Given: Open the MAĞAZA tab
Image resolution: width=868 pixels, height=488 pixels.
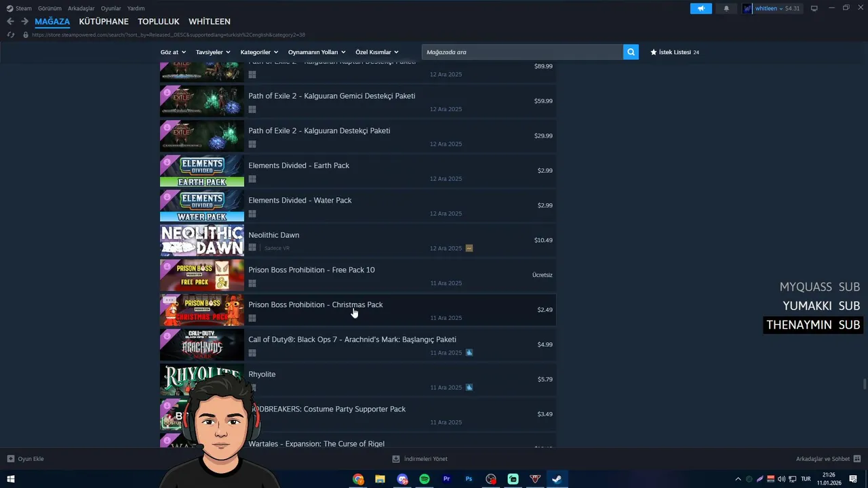Looking at the screenshot, I should point(52,22).
